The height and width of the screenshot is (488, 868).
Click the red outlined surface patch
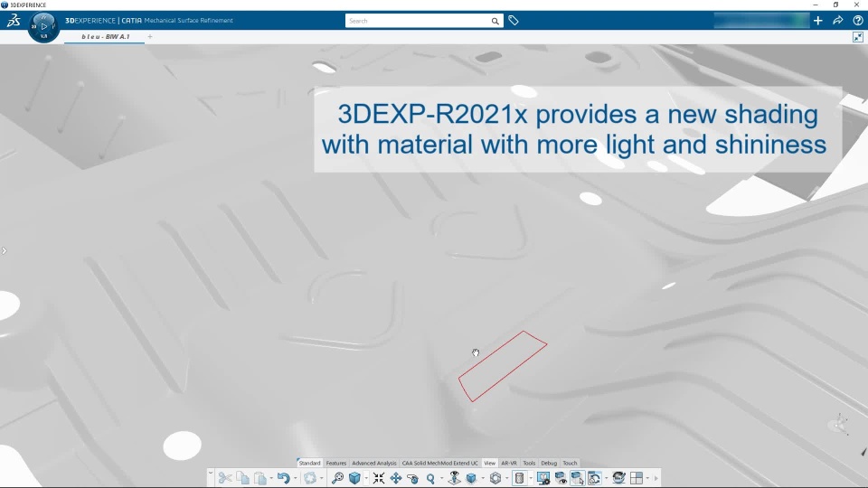coord(503,366)
